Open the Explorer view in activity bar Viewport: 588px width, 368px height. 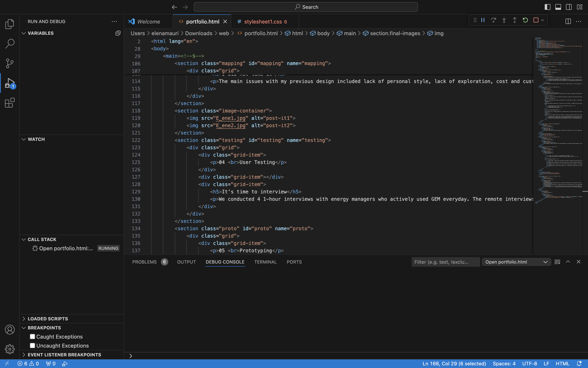[10, 24]
